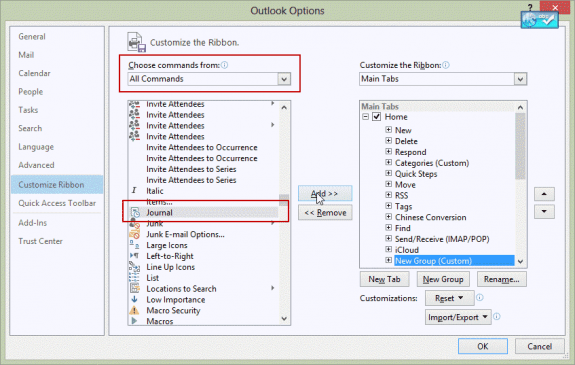Click the Main Tabs list scrollbar thumb
This screenshot has width=575, height=365.
[520, 146]
